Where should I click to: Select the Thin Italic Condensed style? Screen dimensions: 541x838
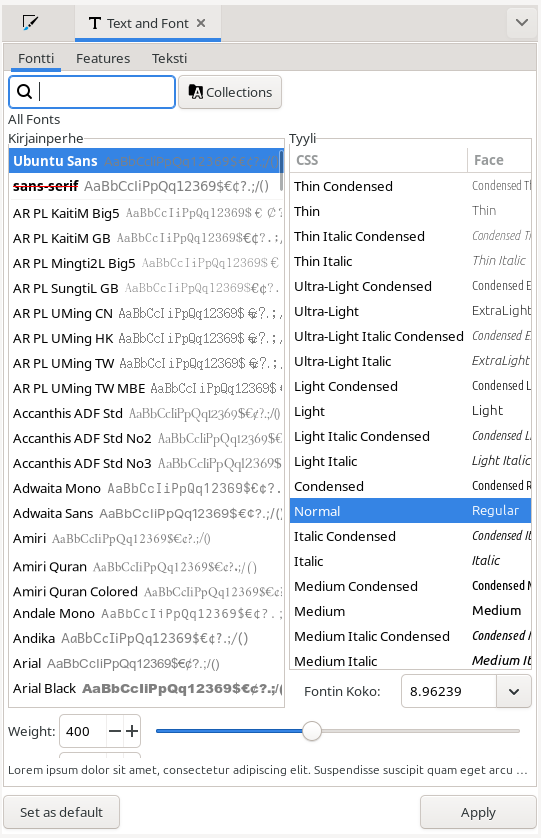click(411, 236)
